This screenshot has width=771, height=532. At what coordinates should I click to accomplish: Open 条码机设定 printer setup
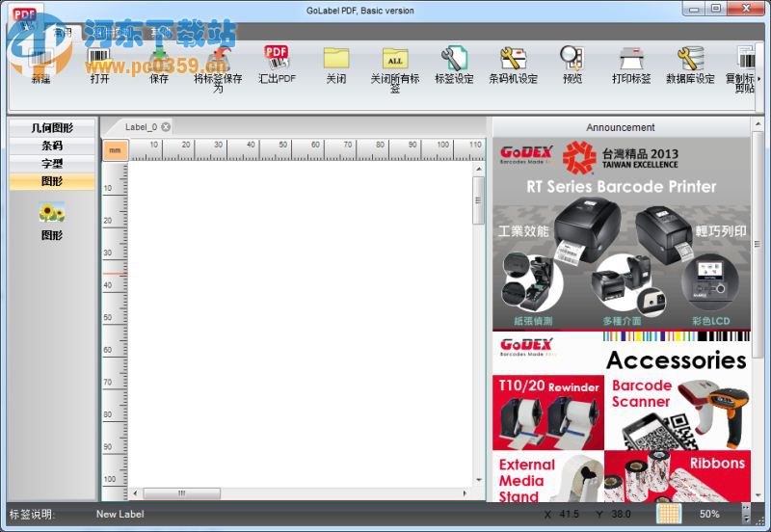(x=513, y=66)
